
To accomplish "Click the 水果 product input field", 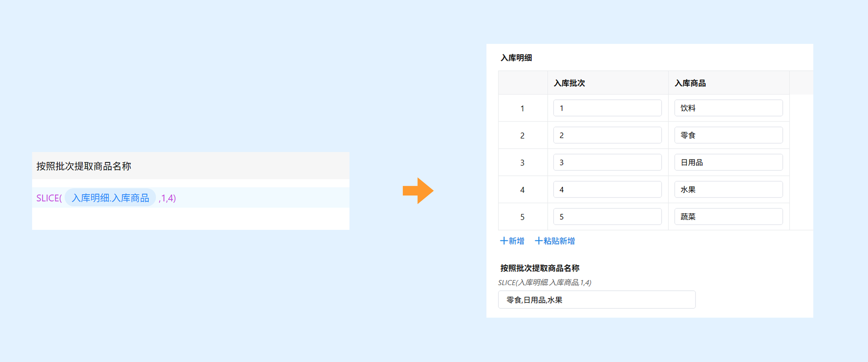I will [x=728, y=190].
